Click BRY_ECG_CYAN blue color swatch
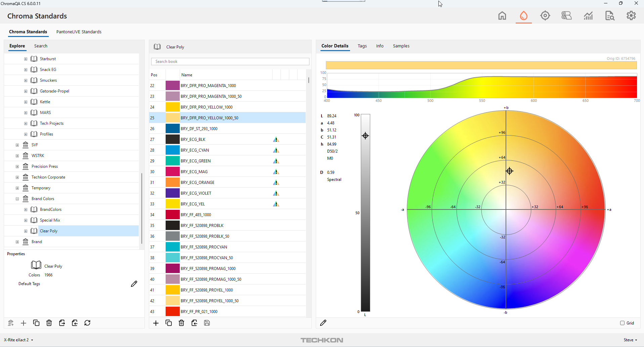The image size is (644, 347). pyautogui.click(x=172, y=150)
